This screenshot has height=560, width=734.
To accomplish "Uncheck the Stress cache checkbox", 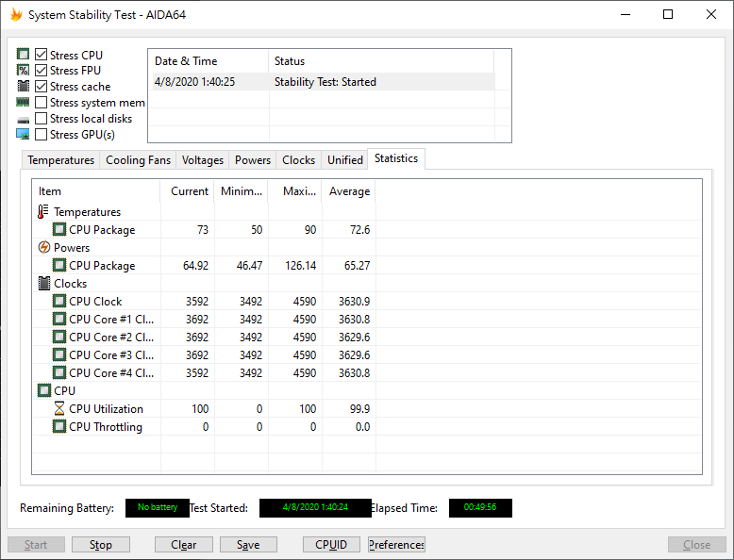I will (x=42, y=87).
